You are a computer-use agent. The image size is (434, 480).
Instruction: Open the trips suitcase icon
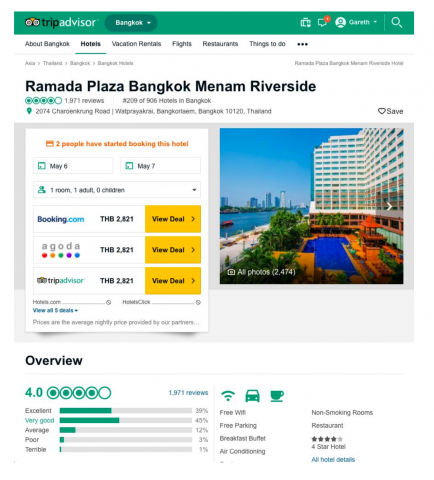click(x=305, y=22)
